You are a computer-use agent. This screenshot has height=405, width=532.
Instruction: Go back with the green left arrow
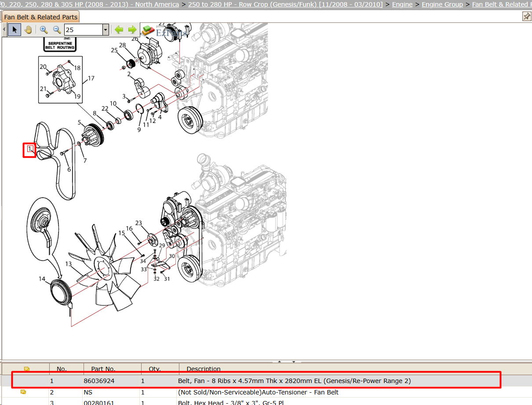point(119,30)
